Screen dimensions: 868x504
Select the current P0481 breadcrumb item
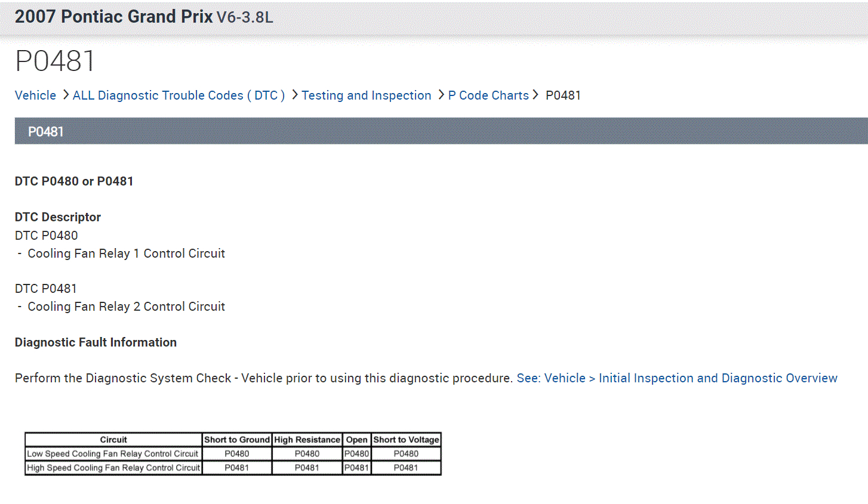point(563,95)
